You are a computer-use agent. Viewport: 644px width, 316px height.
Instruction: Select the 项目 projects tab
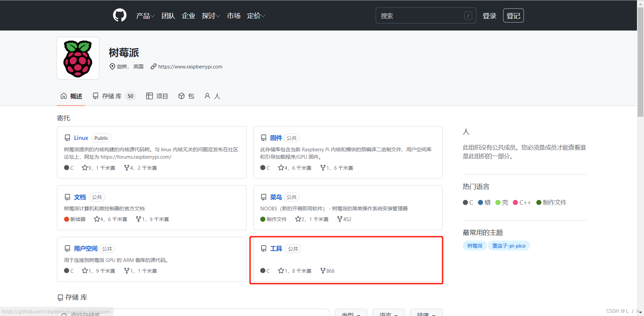(157, 96)
